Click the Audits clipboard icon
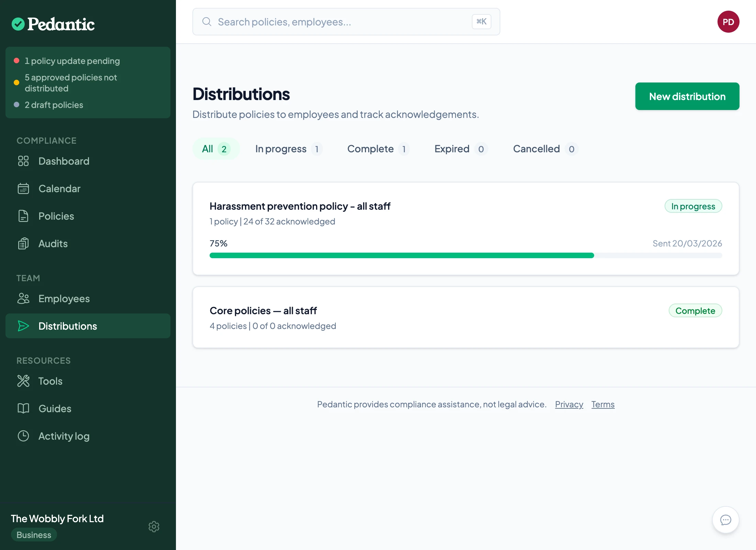This screenshot has width=756, height=550. click(23, 243)
